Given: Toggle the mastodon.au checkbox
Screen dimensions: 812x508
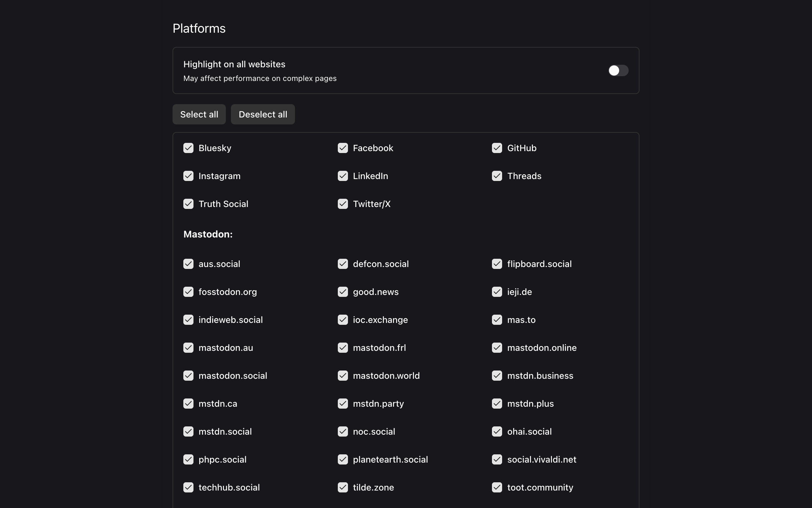Looking at the screenshot, I should click(188, 347).
